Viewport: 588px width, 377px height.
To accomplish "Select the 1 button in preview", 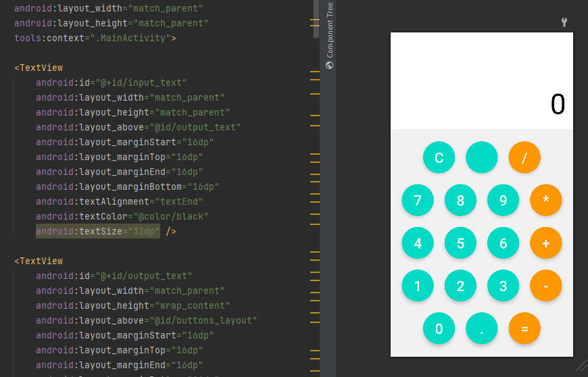I will (x=418, y=286).
